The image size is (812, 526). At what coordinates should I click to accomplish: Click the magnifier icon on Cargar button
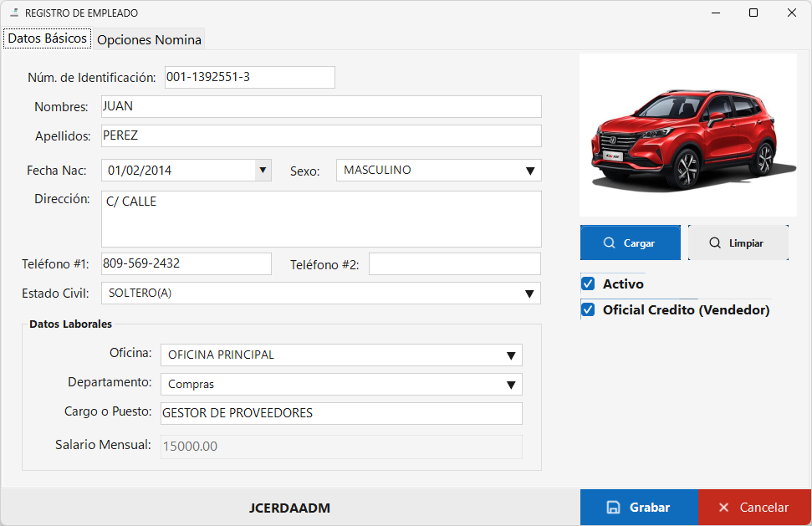(x=610, y=243)
